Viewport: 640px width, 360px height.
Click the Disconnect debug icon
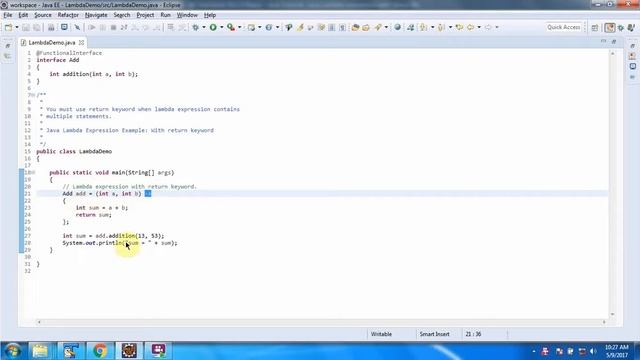point(124,27)
